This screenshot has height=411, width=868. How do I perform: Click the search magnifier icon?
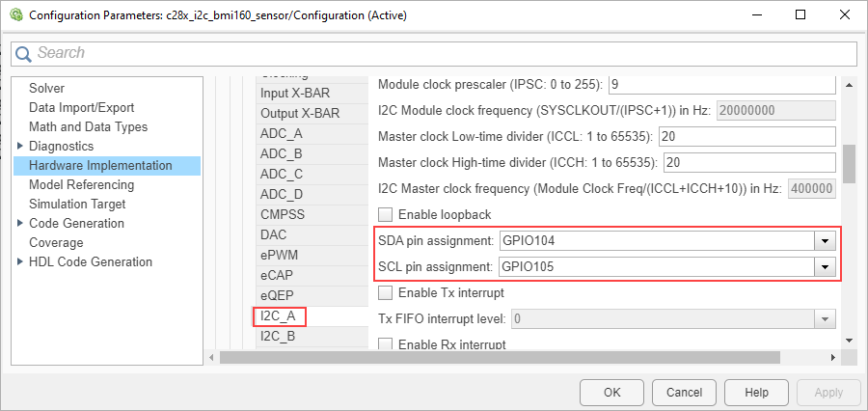tap(23, 53)
